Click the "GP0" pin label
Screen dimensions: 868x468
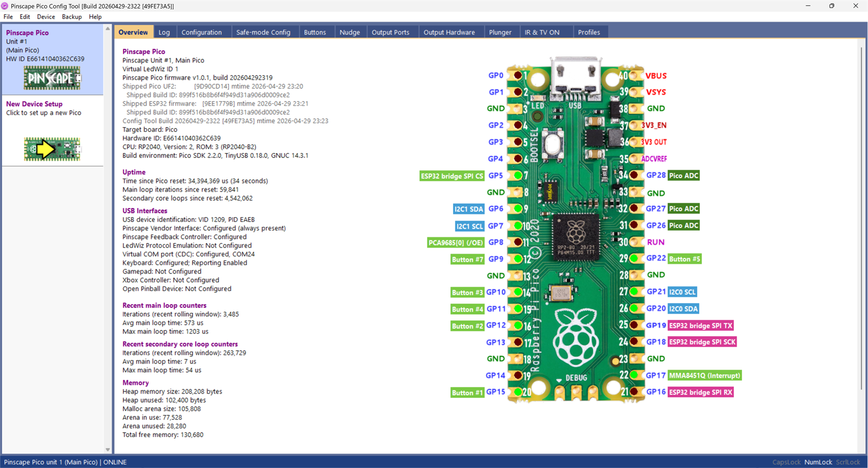click(x=496, y=75)
